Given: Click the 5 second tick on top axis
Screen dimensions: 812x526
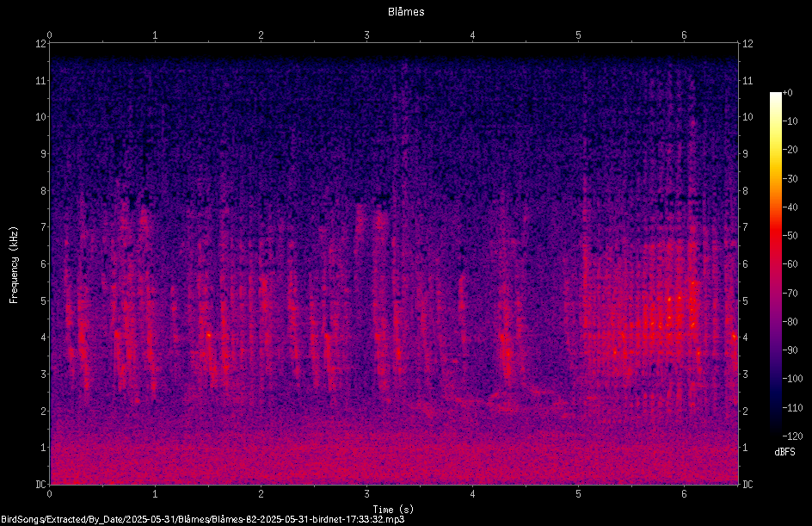Looking at the screenshot, I should [x=578, y=35].
